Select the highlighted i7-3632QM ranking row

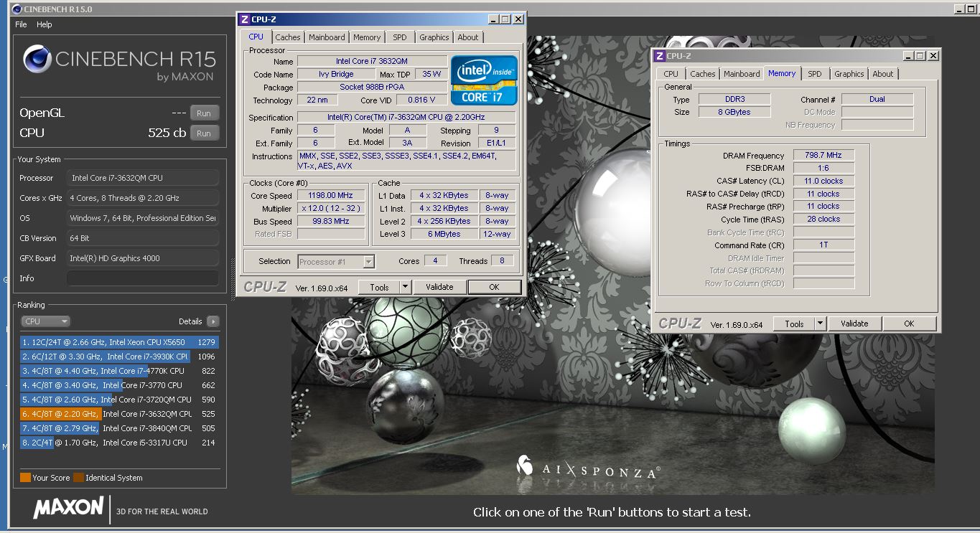(x=119, y=414)
